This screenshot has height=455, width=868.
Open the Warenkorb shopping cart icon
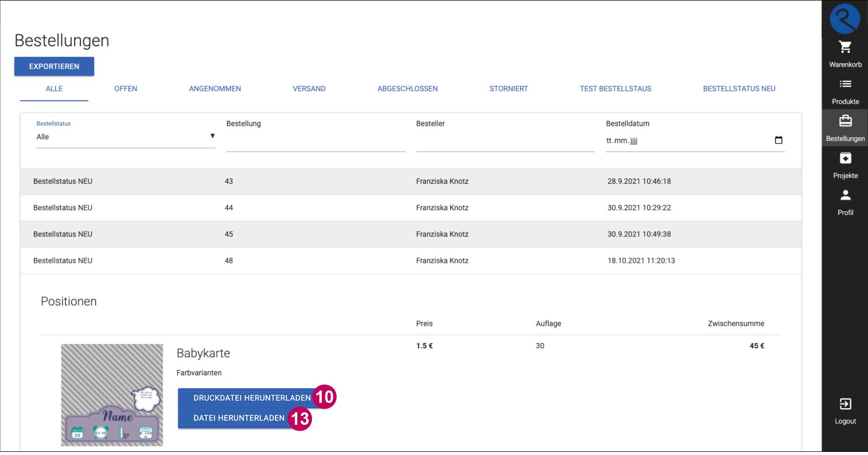coord(845,47)
